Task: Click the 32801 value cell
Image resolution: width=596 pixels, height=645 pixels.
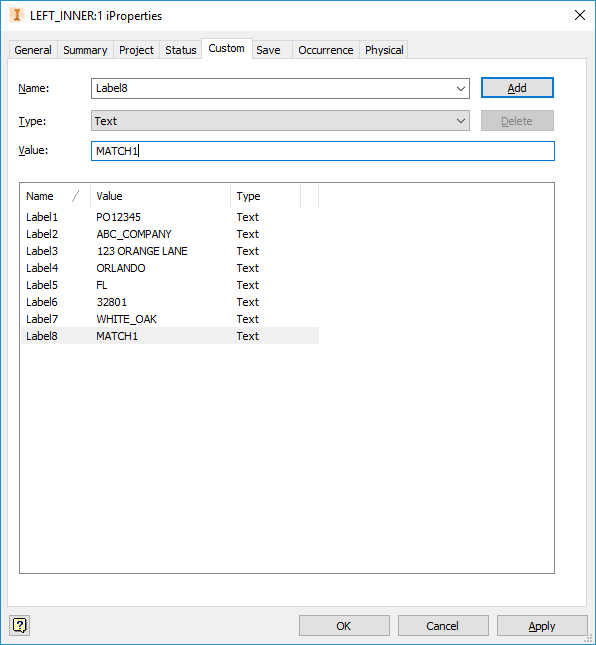Action: click(x=111, y=302)
